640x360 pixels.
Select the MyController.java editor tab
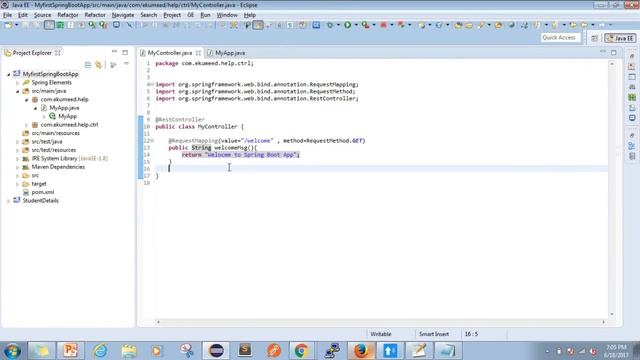tap(169, 53)
